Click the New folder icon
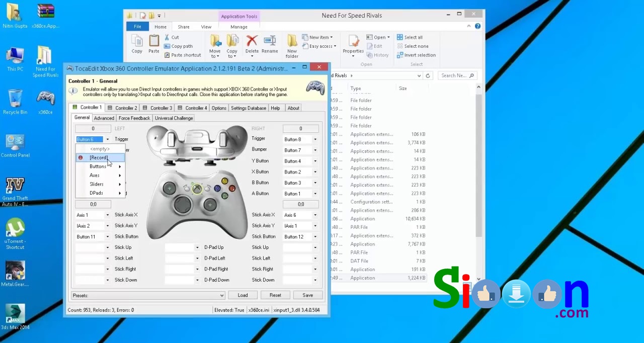Image resolution: width=644 pixels, height=343 pixels. tap(292, 46)
